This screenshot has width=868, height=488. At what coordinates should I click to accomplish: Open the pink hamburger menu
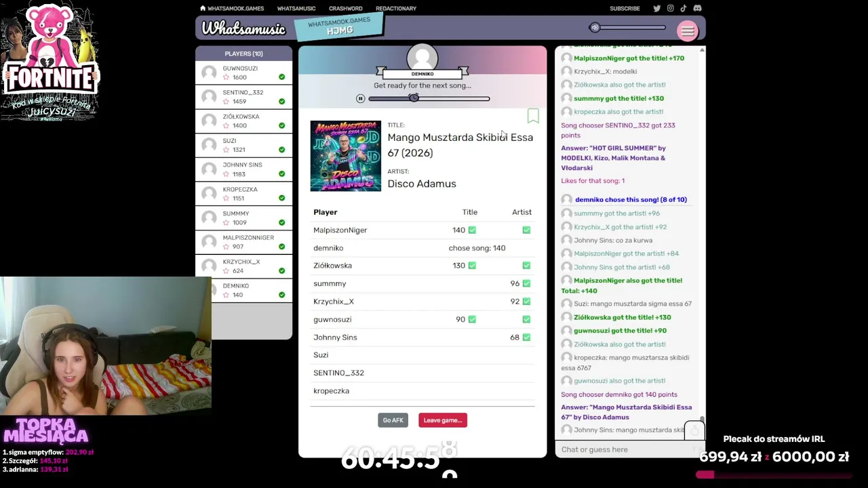tap(687, 31)
